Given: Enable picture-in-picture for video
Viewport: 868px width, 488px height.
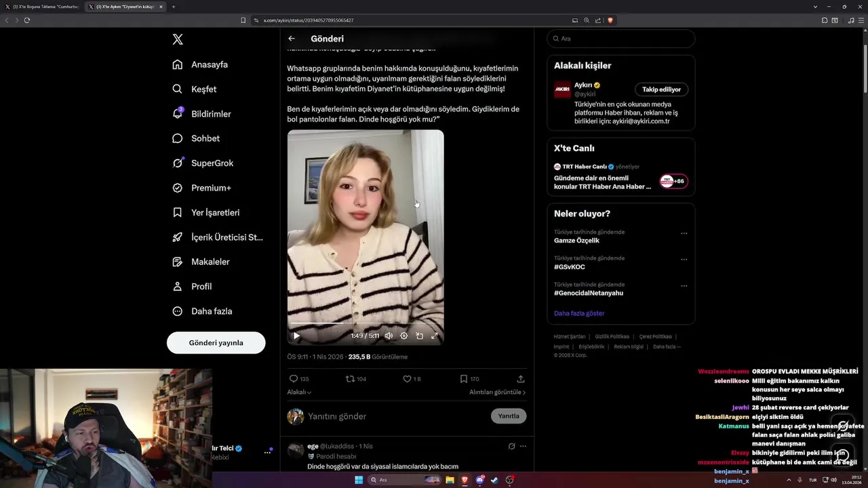Looking at the screenshot, I should pos(419,335).
